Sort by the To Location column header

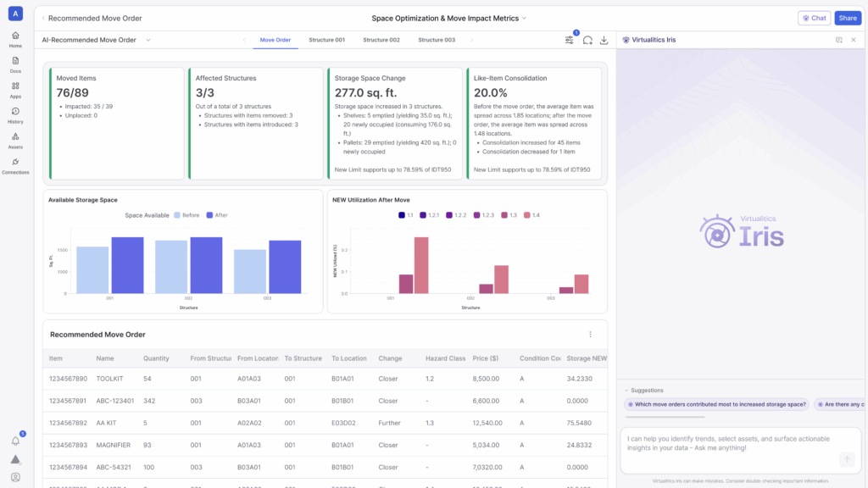(348, 358)
